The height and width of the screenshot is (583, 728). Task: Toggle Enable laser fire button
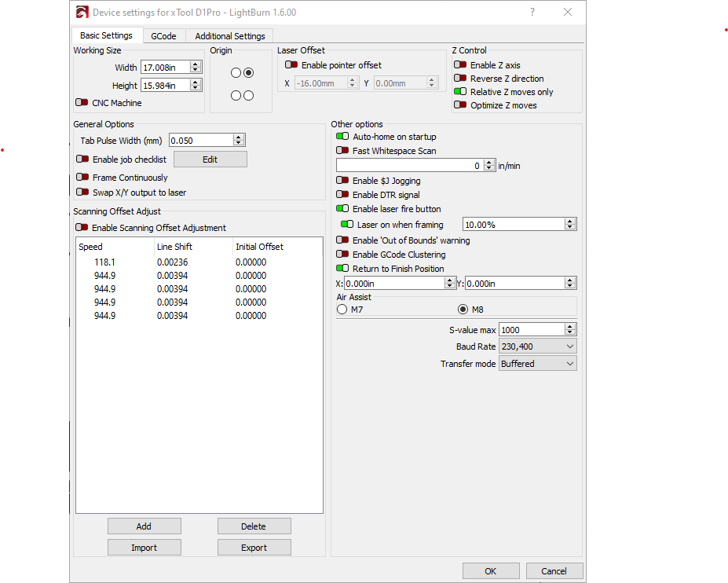click(342, 209)
